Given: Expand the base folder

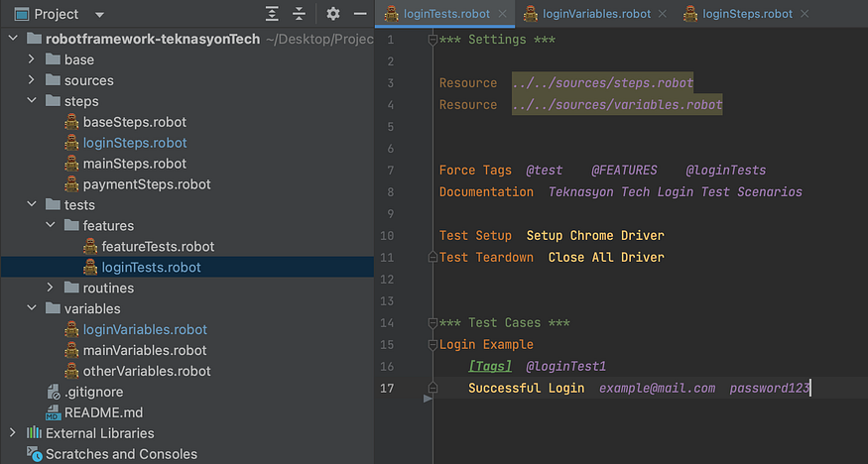Looking at the screenshot, I should pyautogui.click(x=32, y=59).
